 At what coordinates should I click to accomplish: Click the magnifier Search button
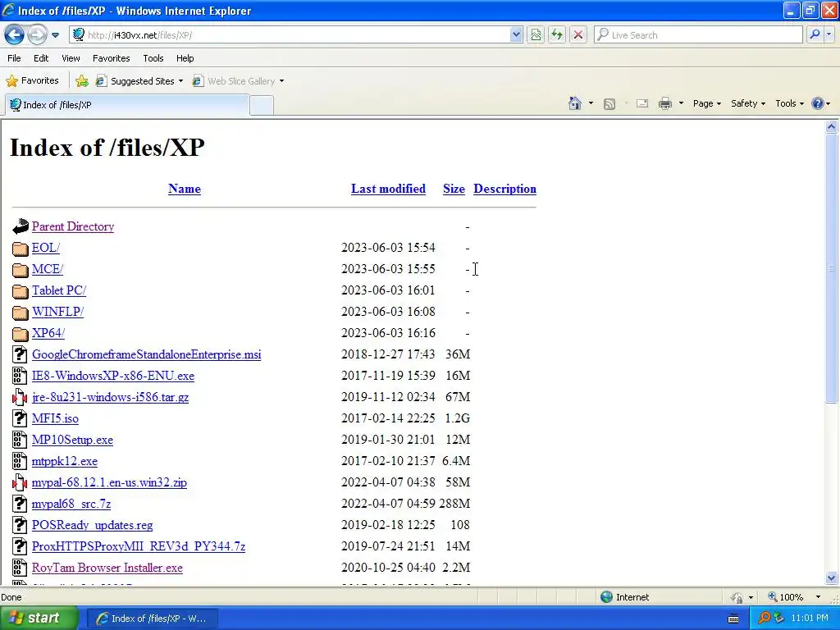coord(815,35)
